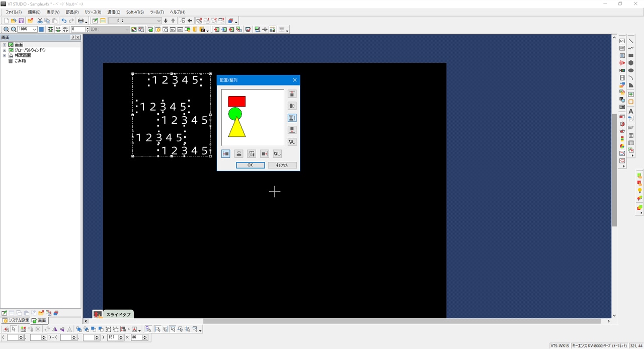Select align-bottom option in alignment dialog

tap(292, 130)
